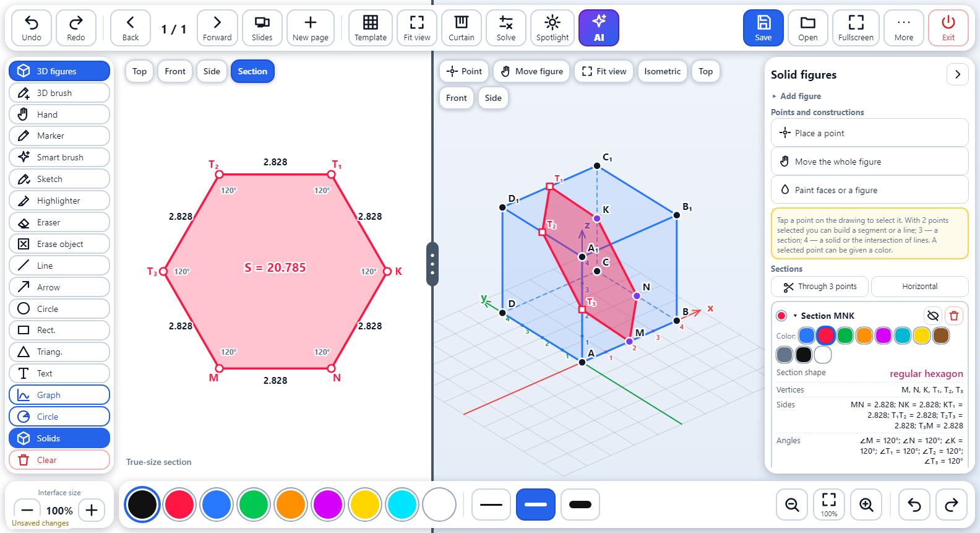
Task: Open the Graph tool
Action: (x=59, y=395)
